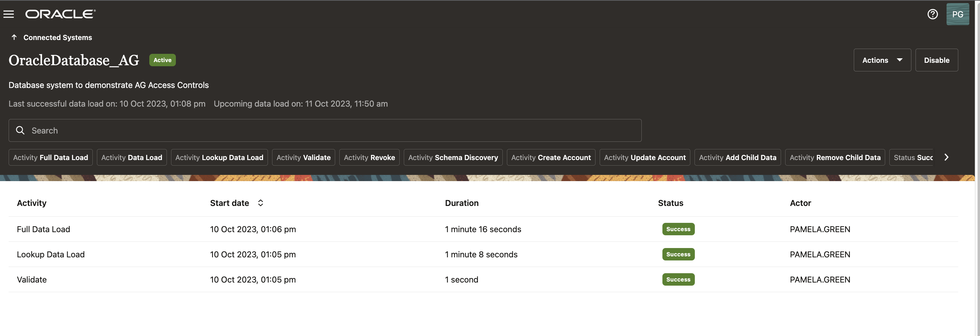The image size is (980, 336).
Task: Click the Active status badge
Action: click(x=162, y=60)
